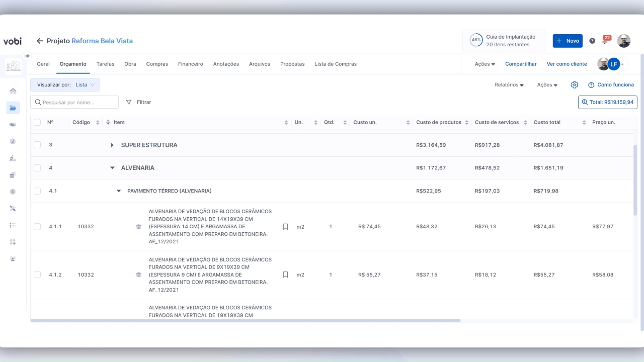This screenshot has height=362, width=644.
Task: Go back using the arrow beside Projeto
Action: click(40, 41)
